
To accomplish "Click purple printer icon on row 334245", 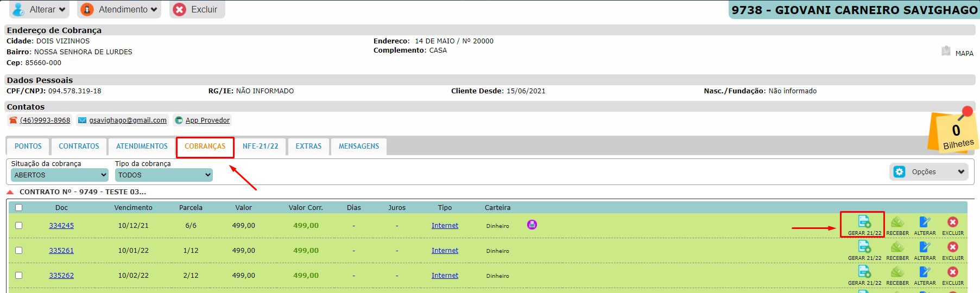I will tap(532, 225).
